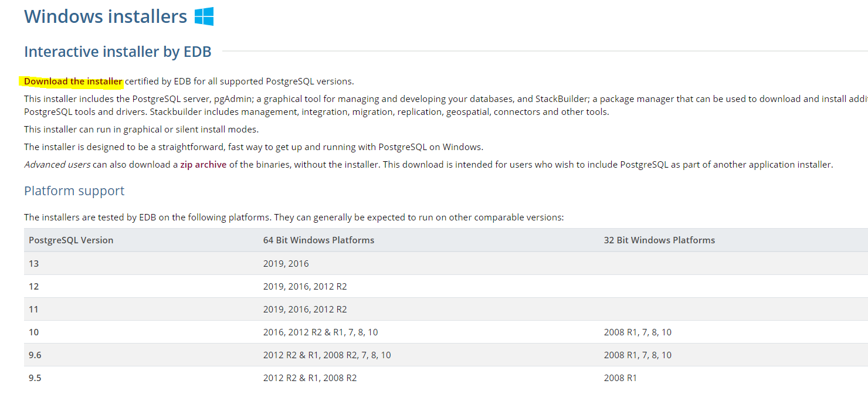Open the 'zip archive' link
Screen dimensions: 868x418
coord(203,165)
